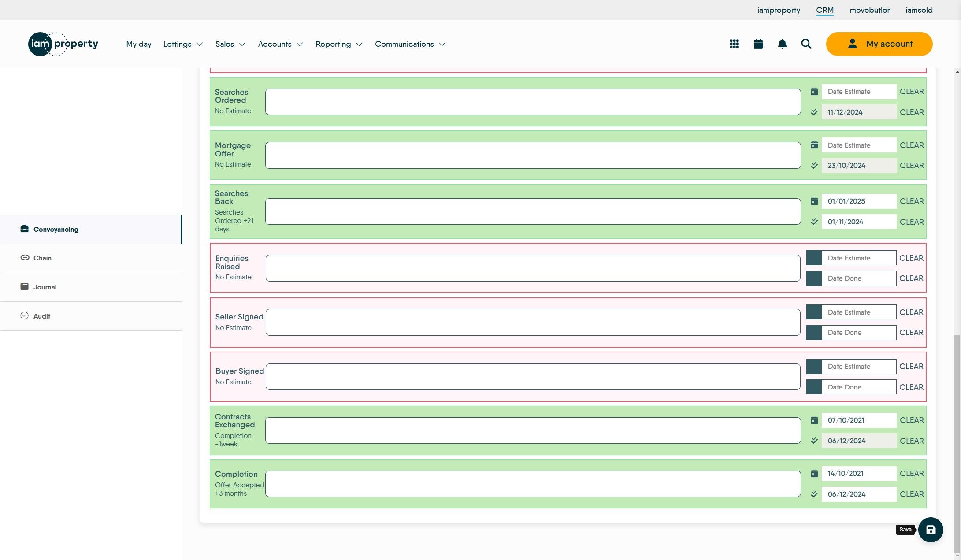Image resolution: width=961 pixels, height=560 pixels.
Task: Click the floating Save disk icon
Action: tap(930, 530)
